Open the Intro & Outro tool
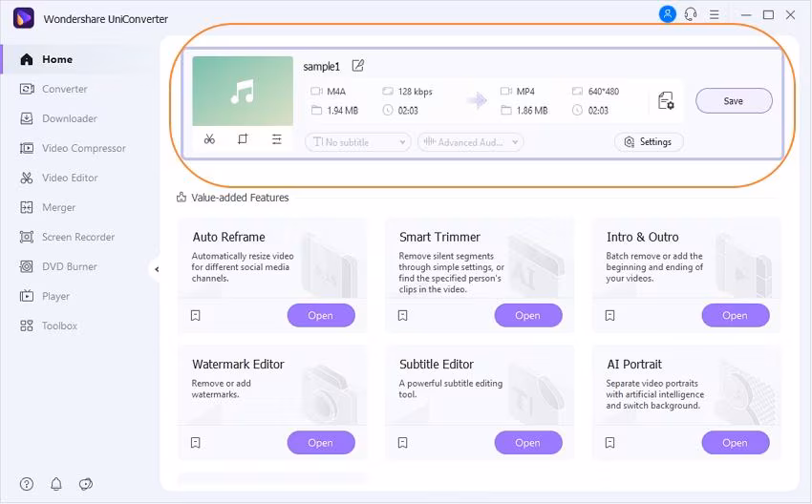The height and width of the screenshot is (504, 812). [x=736, y=315]
